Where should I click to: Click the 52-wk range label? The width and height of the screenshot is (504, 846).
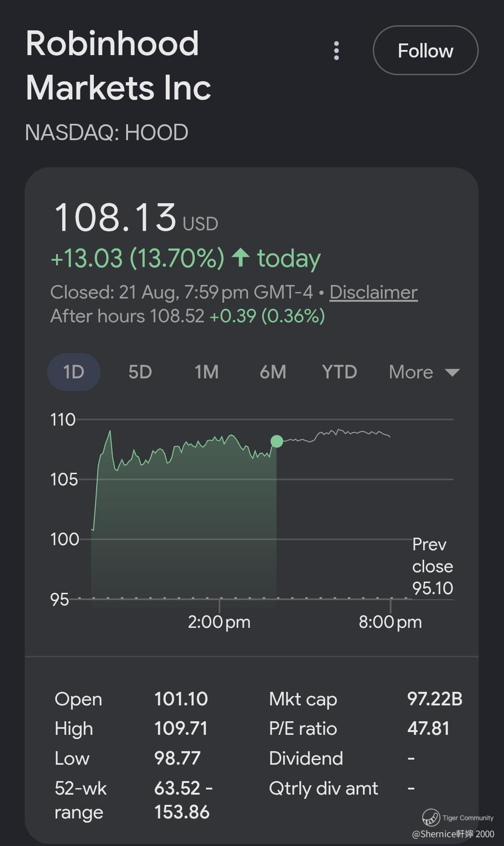[x=81, y=800]
